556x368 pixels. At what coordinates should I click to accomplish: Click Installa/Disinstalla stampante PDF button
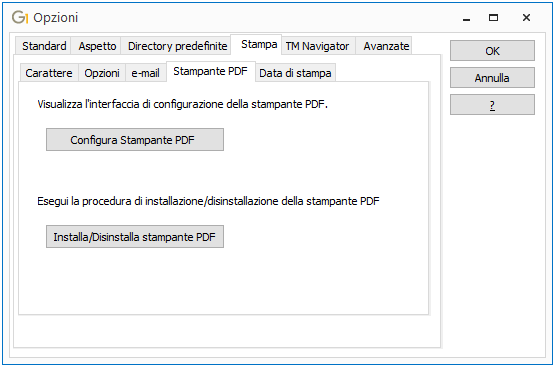tap(135, 236)
